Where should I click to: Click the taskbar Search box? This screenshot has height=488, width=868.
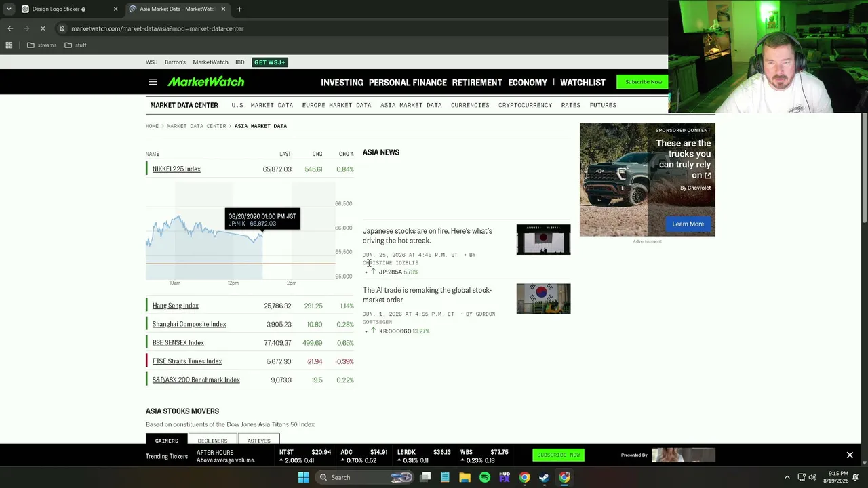[365, 477]
